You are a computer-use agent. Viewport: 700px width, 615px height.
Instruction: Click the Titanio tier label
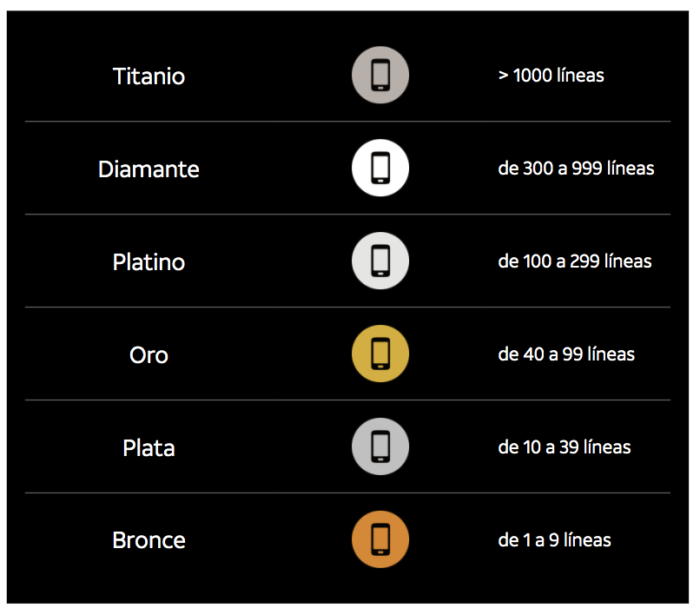149,76
